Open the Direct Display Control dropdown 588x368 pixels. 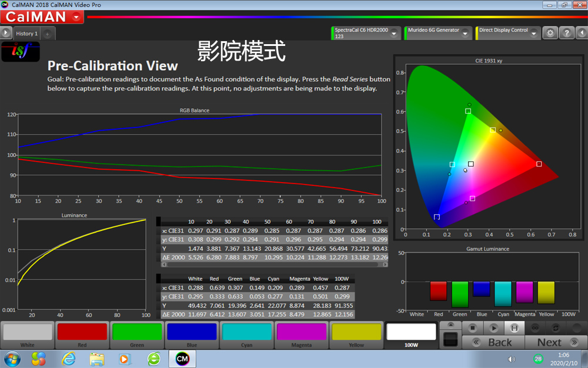534,34
